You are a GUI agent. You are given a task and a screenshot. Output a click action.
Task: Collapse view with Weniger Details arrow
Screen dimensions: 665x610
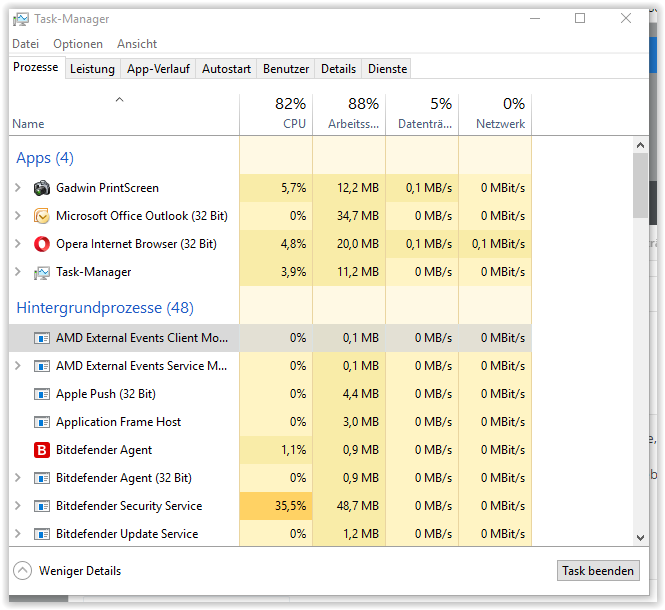pyautogui.click(x=22, y=571)
